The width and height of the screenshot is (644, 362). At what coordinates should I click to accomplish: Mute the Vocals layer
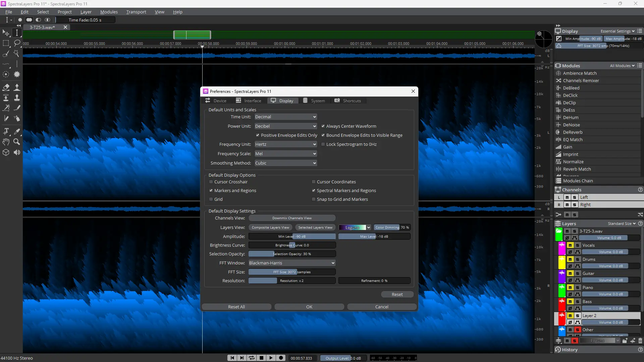570,245
